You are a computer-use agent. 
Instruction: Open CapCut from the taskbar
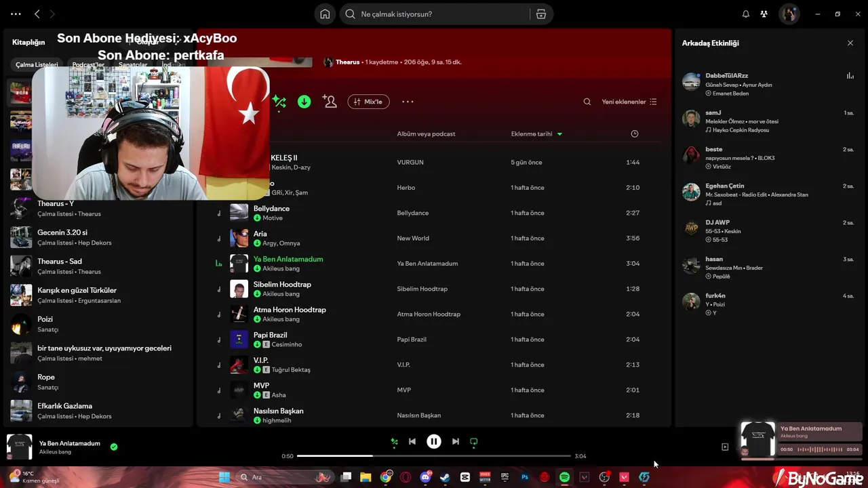[x=465, y=477]
